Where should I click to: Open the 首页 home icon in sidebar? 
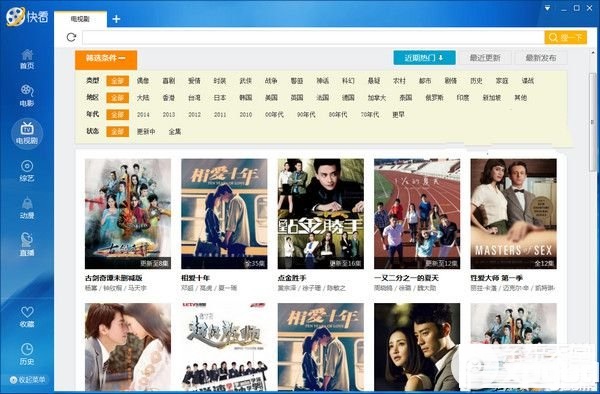(x=27, y=59)
